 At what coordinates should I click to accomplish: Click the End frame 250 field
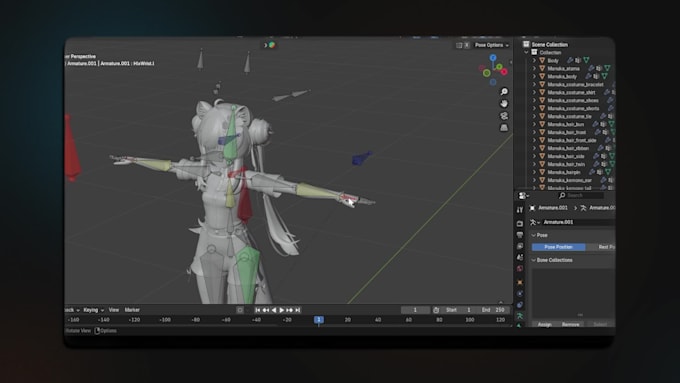tap(494, 310)
